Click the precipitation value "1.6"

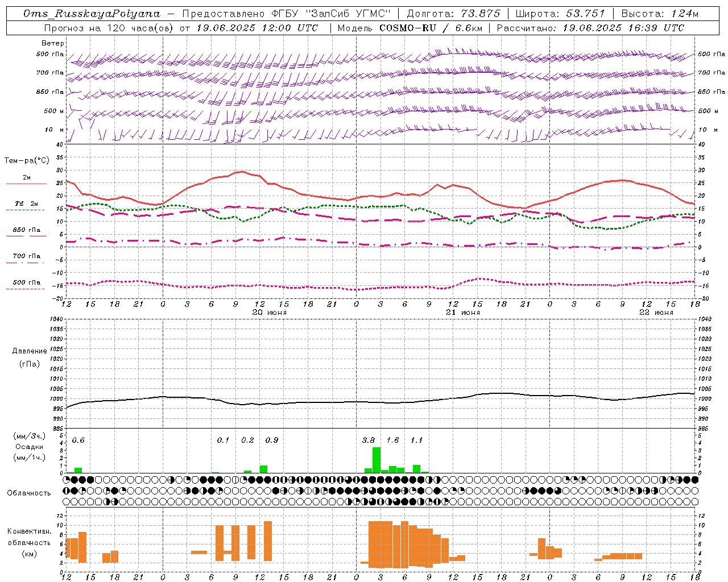[393, 440]
